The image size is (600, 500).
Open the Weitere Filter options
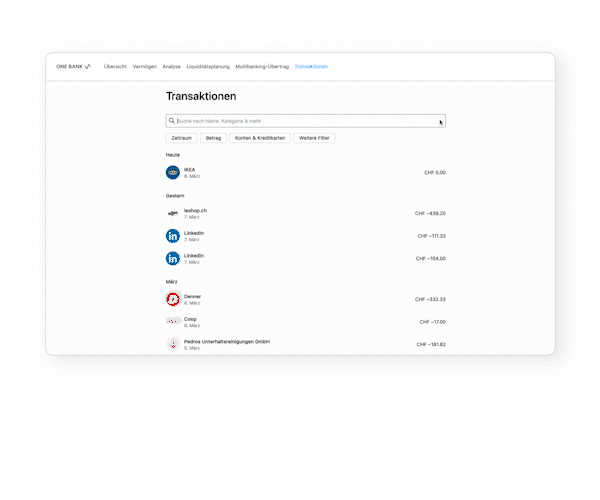[x=314, y=138]
